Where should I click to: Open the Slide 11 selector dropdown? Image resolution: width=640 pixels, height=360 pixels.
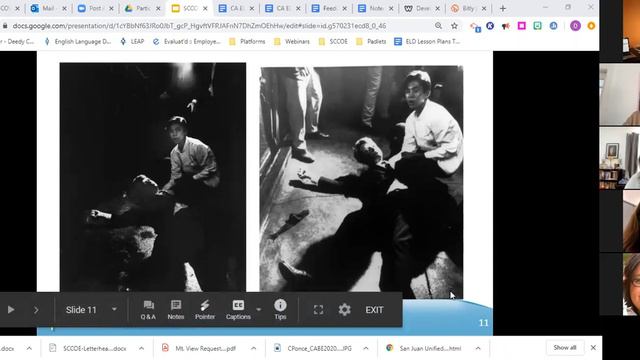(91, 310)
